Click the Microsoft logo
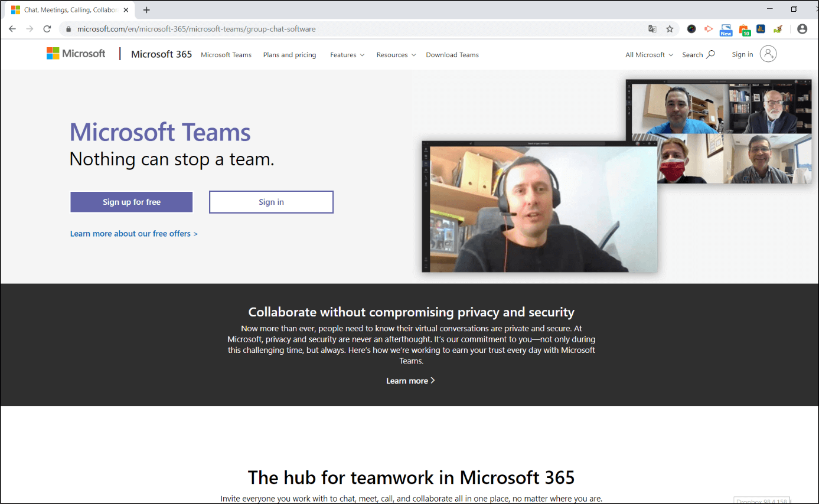819x504 pixels. pyautogui.click(x=76, y=54)
